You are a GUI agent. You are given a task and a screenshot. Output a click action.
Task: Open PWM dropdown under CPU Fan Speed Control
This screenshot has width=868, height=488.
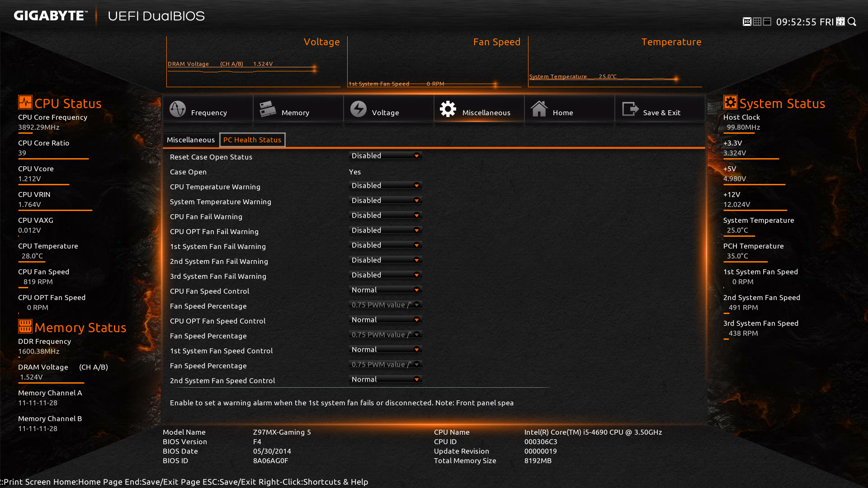(x=386, y=305)
